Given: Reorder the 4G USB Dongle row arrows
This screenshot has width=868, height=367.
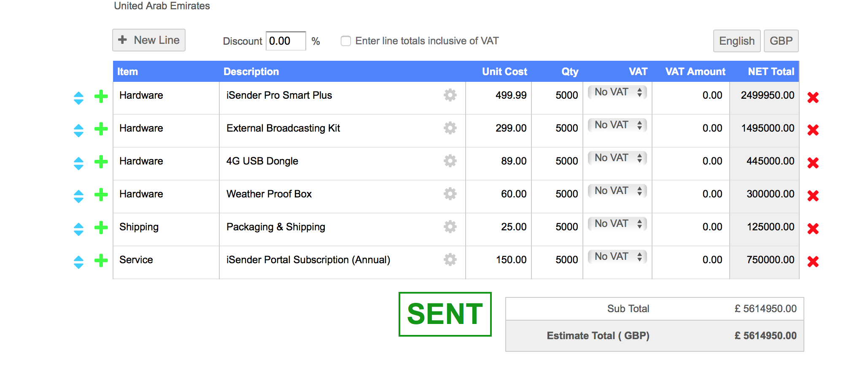Looking at the screenshot, I should coord(78,164).
